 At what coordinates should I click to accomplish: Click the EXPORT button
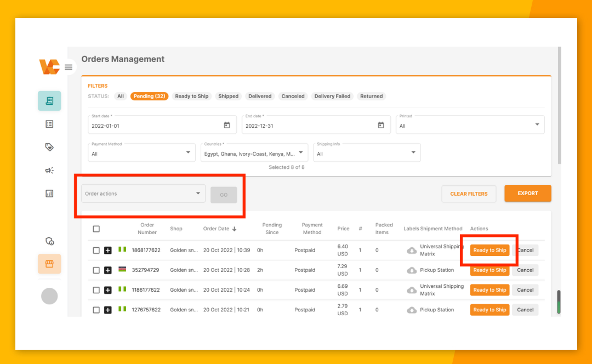tap(528, 194)
